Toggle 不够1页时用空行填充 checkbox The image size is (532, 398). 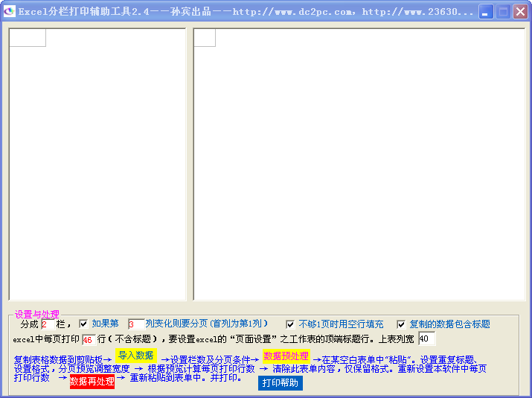point(290,324)
